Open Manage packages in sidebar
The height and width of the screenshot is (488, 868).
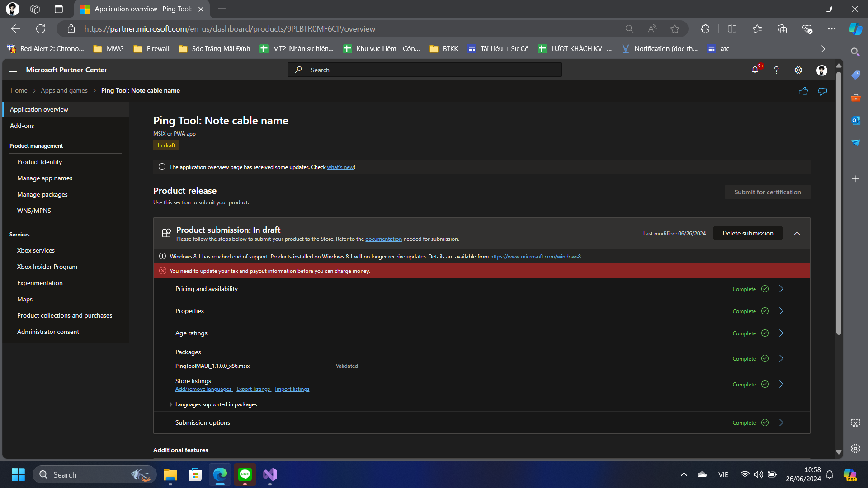(x=42, y=194)
